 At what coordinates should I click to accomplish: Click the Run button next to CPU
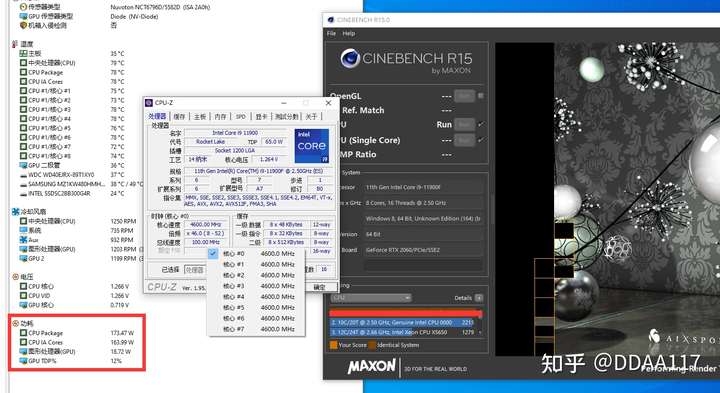464,124
